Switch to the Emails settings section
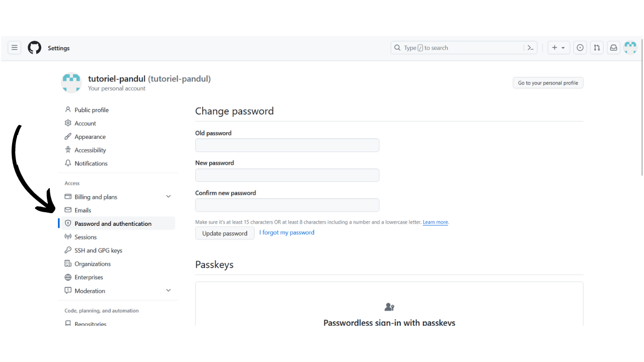Image resolution: width=644 pixels, height=362 pixels. 83,210
